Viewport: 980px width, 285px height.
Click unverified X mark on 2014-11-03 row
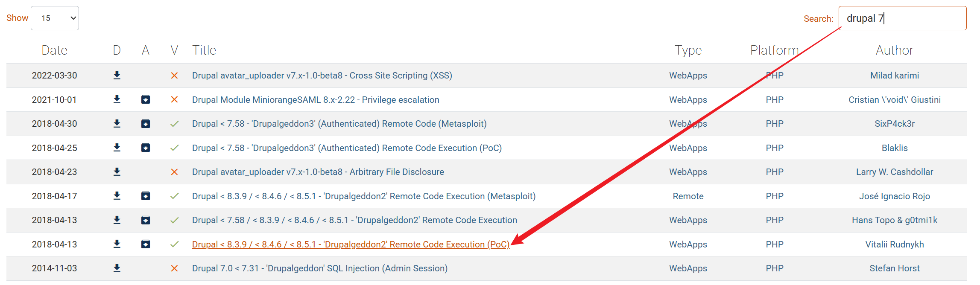[174, 268]
